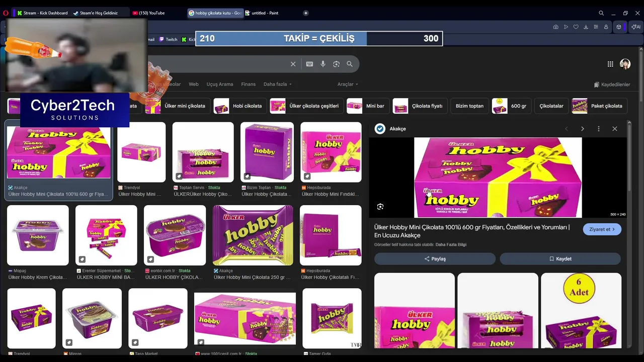644x362 pixels.
Task: Open preview panel three-dot menu
Action: point(599,129)
